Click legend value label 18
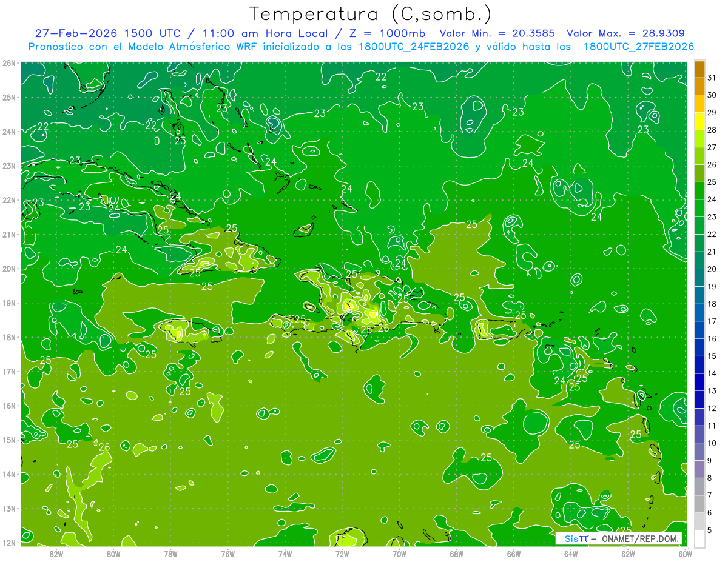The width and height of the screenshot is (728, 562). point(712,304)
